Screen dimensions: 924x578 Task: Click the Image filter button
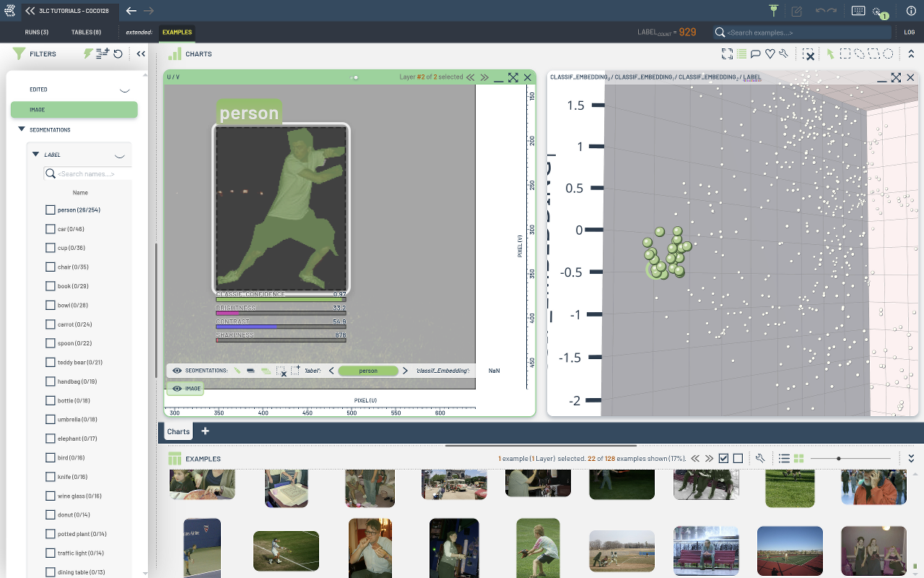74,110
